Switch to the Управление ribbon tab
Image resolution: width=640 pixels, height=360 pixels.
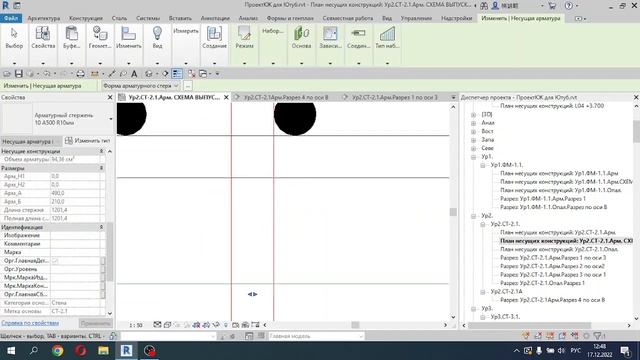click(x=416, y=18)
